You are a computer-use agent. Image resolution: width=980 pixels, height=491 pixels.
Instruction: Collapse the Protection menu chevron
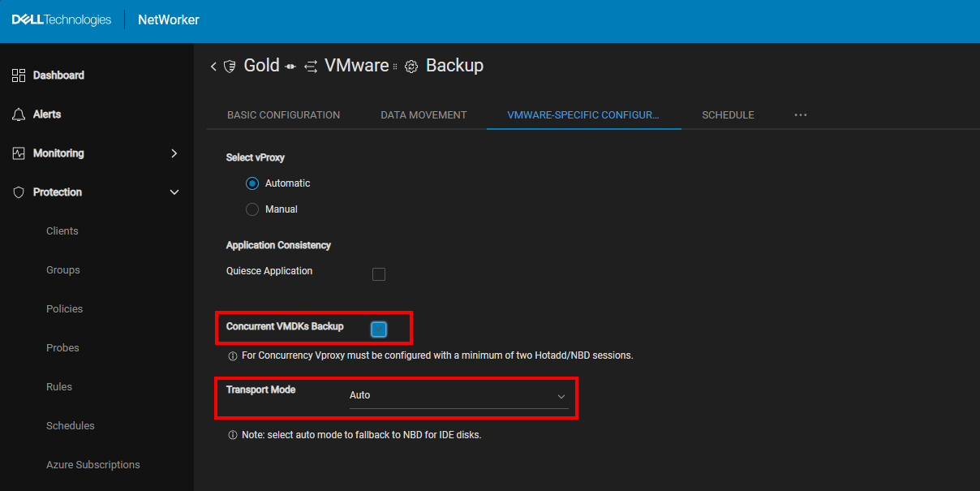174,192
